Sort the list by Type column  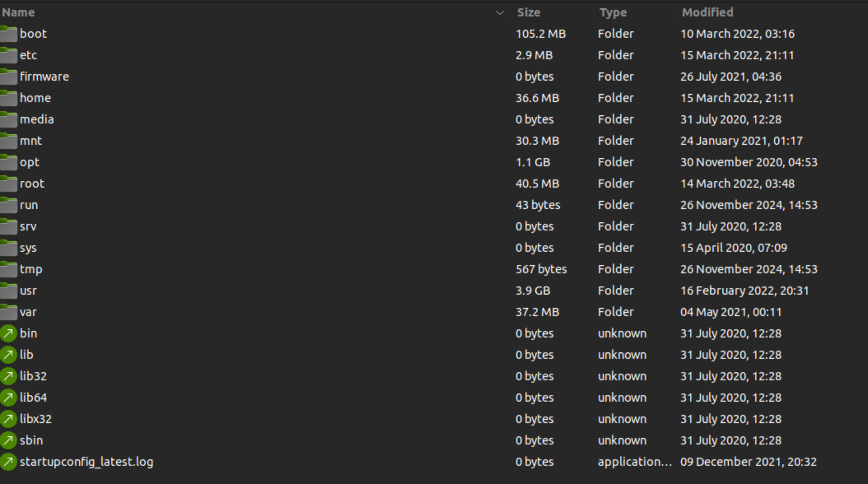tap(613, 12)
